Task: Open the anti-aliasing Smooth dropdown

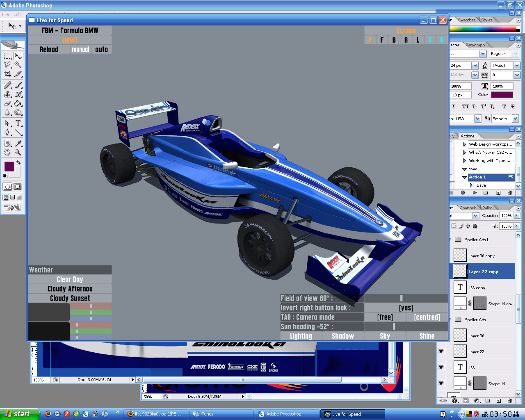Action: (x=516, y=119)
